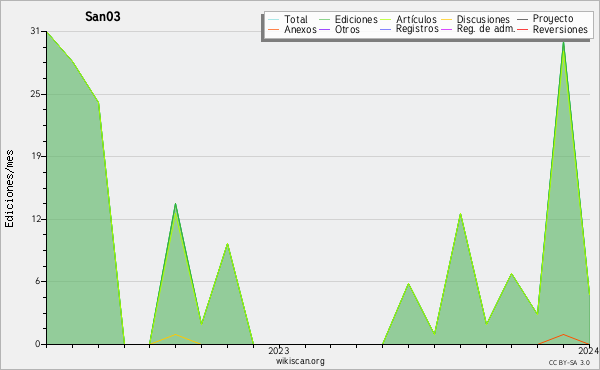Click the y-axis value 19

tap(35, 156)
